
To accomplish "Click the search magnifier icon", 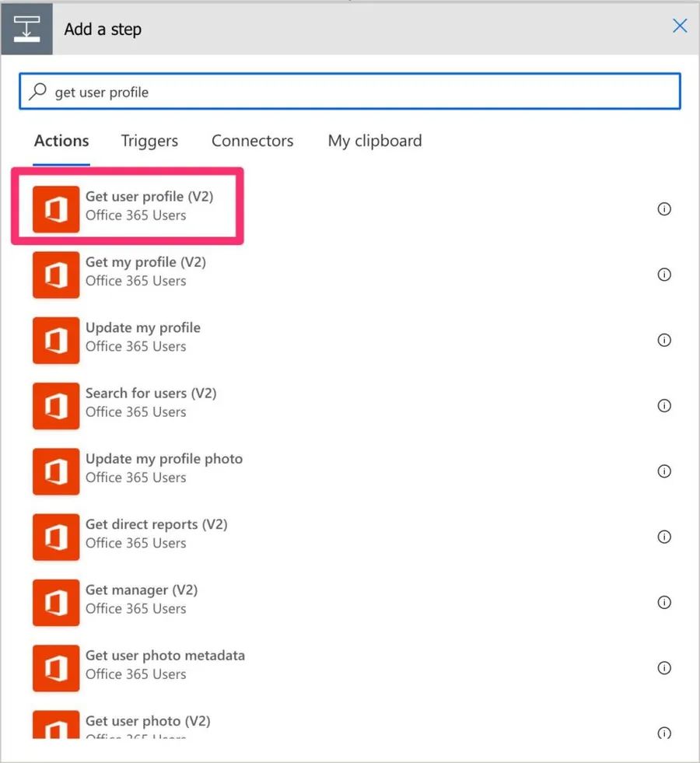I will pos(37,92).
